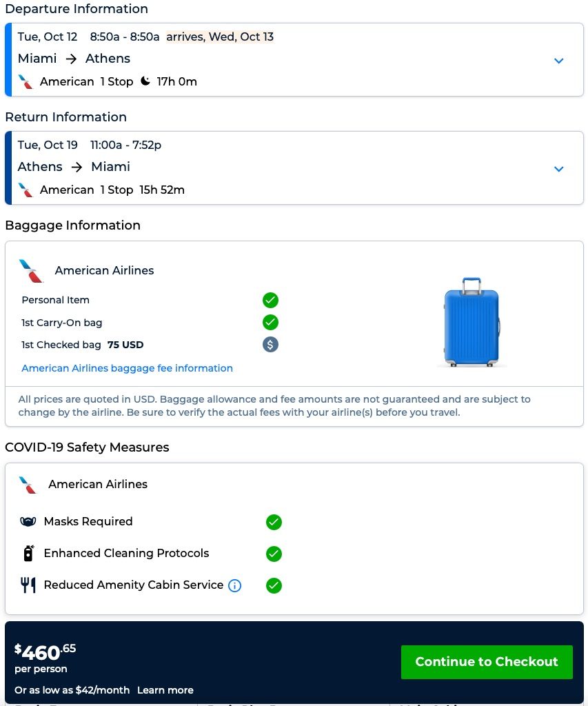Click the face mask icon for Masks Required
588x706 pixels.
coord(28,522)
